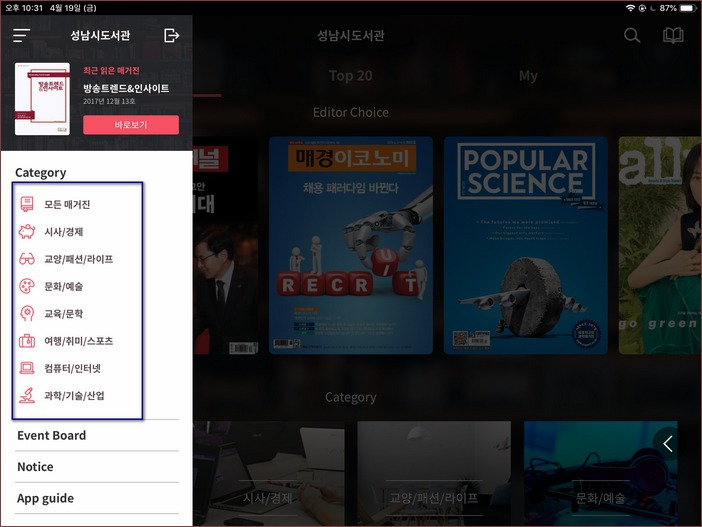Tap the 성남시도서관 title in sidebar header
Screen dimensions: 702x527
click(x=100, y=35)
